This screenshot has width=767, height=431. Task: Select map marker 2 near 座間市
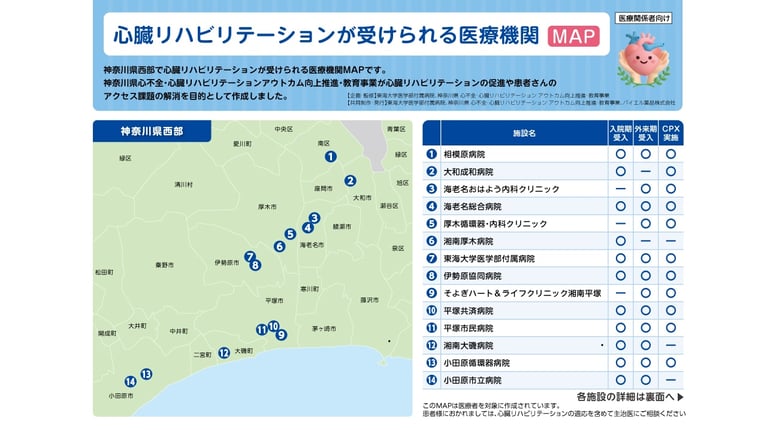point(350,181)
